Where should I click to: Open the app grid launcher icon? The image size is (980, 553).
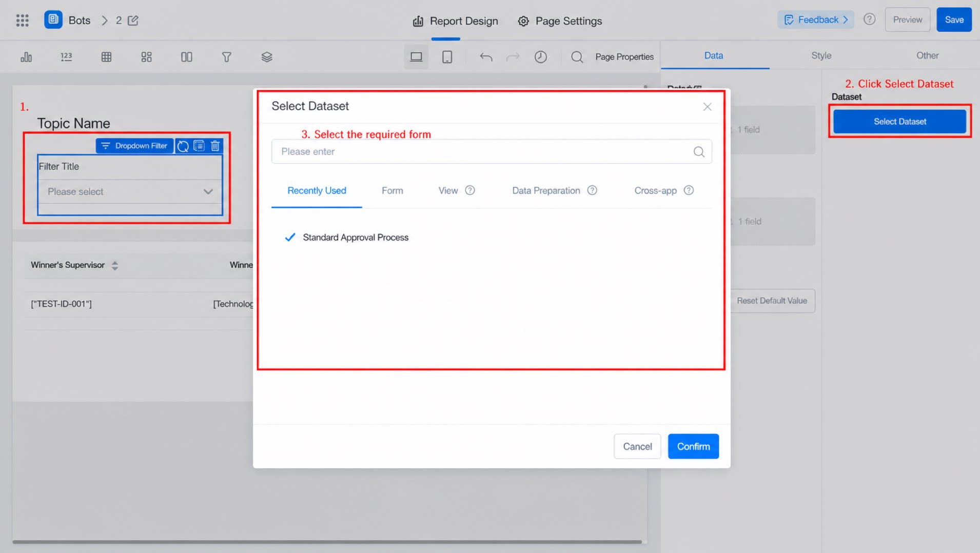pyautogui.click(x=22, y=21)
